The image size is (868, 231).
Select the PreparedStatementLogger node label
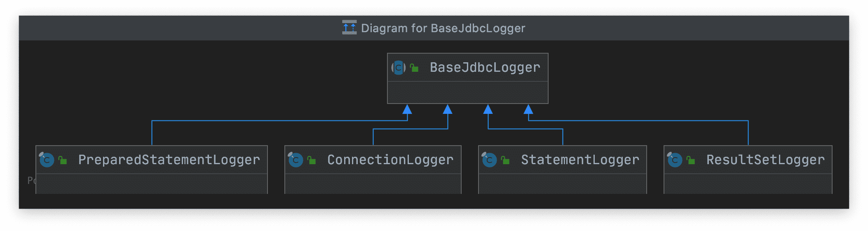(169, 160)
